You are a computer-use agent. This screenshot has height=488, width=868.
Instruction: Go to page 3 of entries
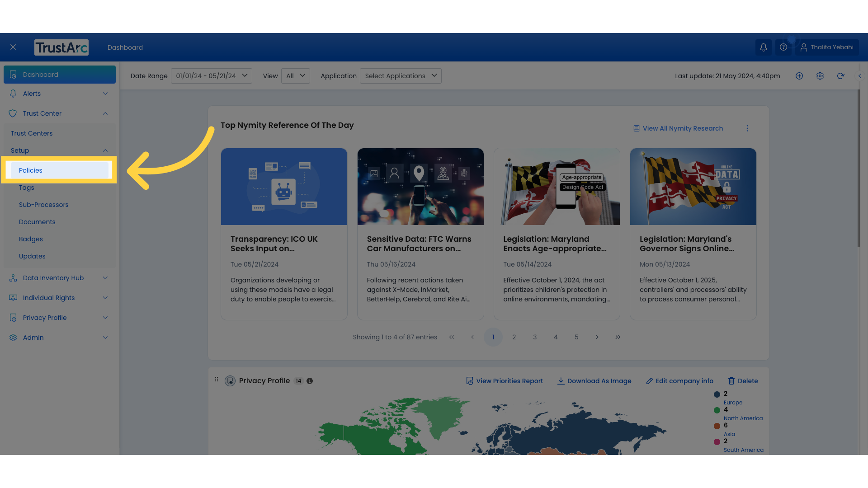(x=535, y=337)
